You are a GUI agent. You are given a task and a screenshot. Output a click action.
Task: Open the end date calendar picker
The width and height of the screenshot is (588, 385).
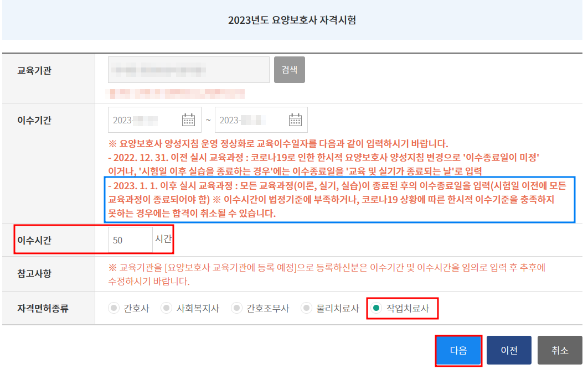tap(295, 119)
